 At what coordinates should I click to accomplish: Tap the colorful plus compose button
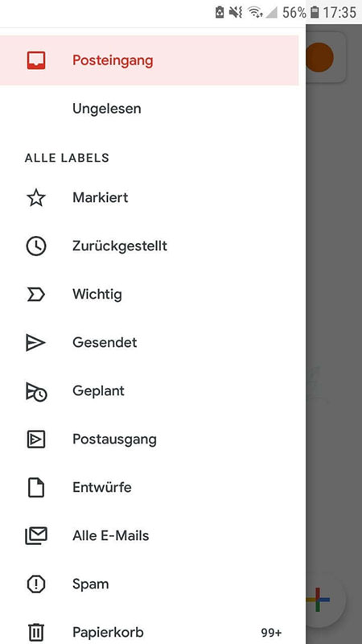tap(318, 600)
